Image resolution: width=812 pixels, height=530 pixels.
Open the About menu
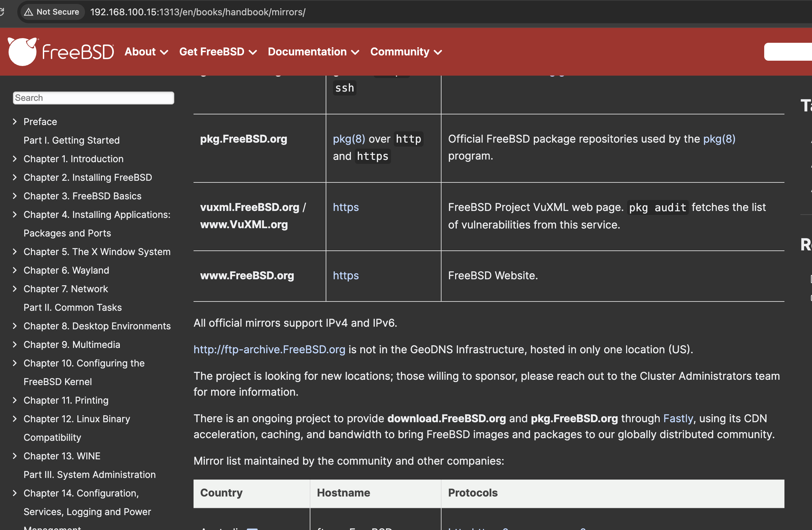[146, 52]
